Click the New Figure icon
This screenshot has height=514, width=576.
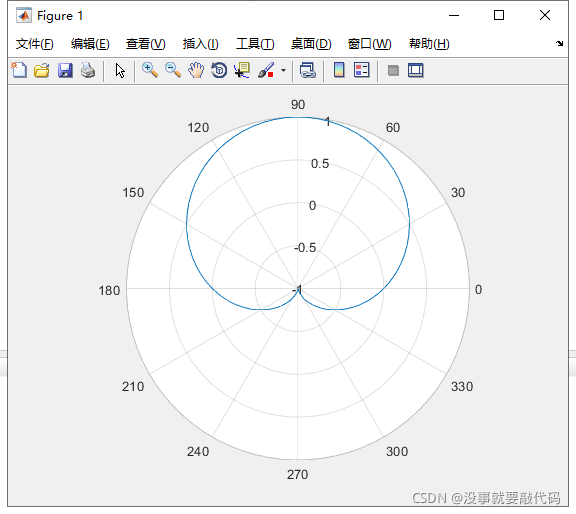click(x=19, y=70)
